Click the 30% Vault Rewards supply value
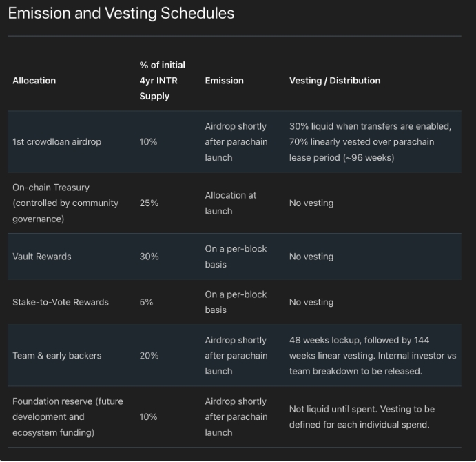The image size is (476, 462). [149, 257]
